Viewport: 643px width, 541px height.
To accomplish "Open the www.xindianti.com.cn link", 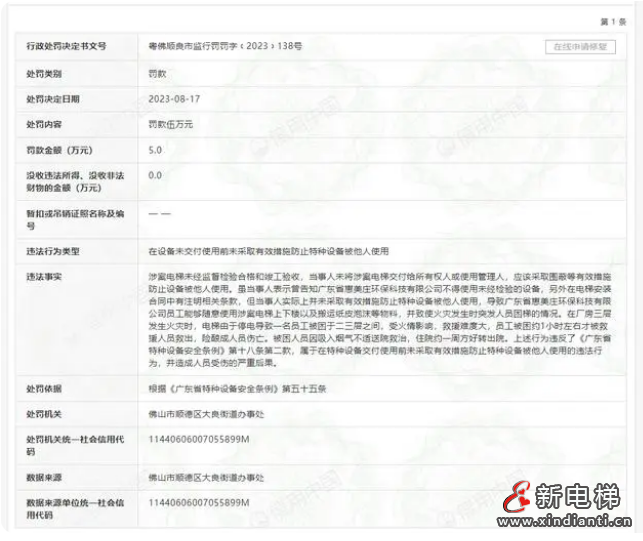I will tap(565, 521).
